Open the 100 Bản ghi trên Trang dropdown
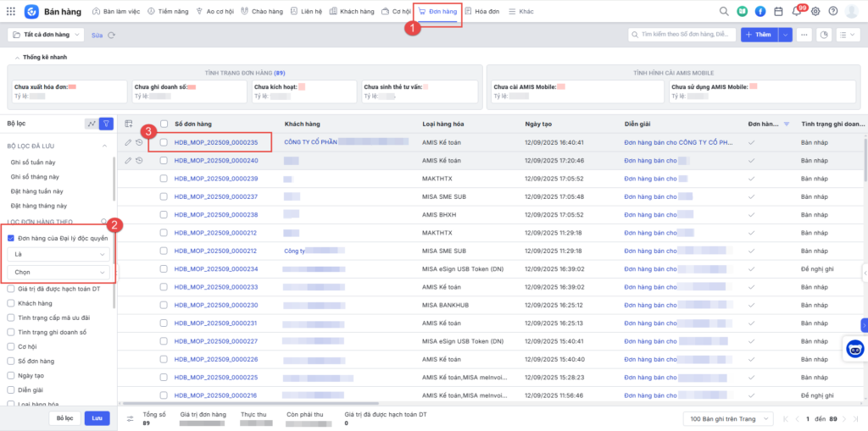868x431 pixels. pyautogui.click(x=727, y=419)
